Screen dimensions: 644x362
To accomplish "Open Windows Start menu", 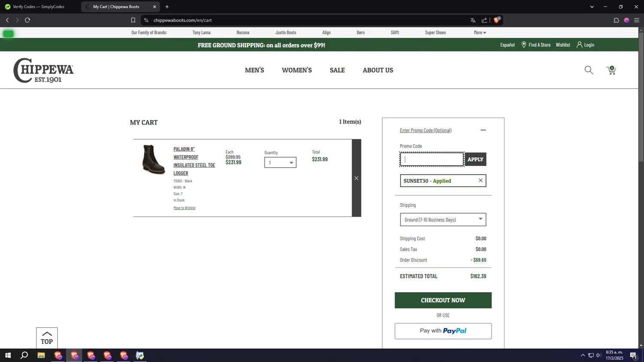I will (8, 355).
